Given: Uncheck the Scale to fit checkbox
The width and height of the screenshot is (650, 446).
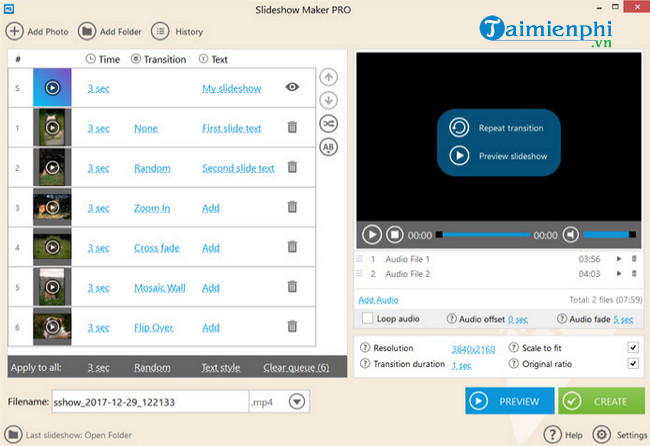Looking at the screenshot, I should 632,348.
